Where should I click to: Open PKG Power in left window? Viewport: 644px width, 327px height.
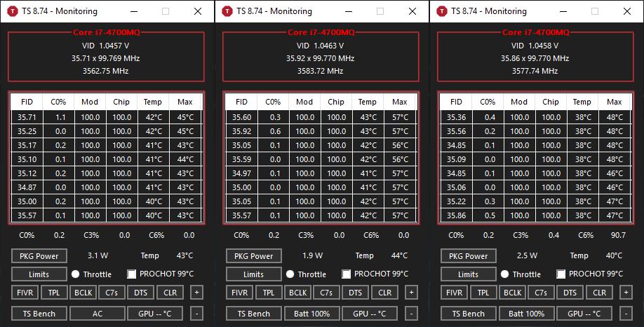[39, 256]
